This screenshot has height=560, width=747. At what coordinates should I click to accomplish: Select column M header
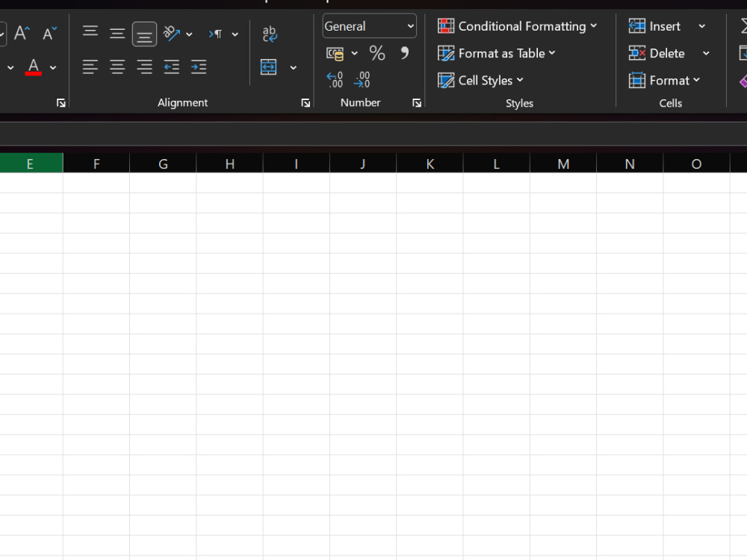(x=563, y=164)
